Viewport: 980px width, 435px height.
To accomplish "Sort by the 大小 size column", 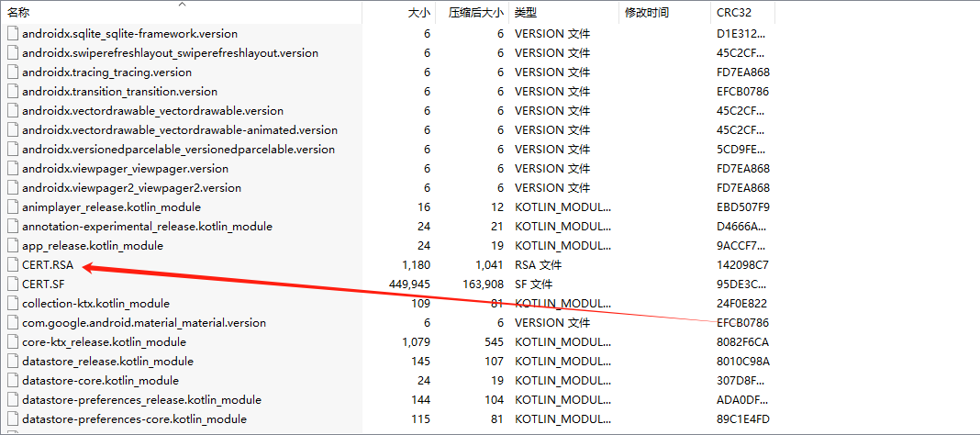I will point(418,13).
